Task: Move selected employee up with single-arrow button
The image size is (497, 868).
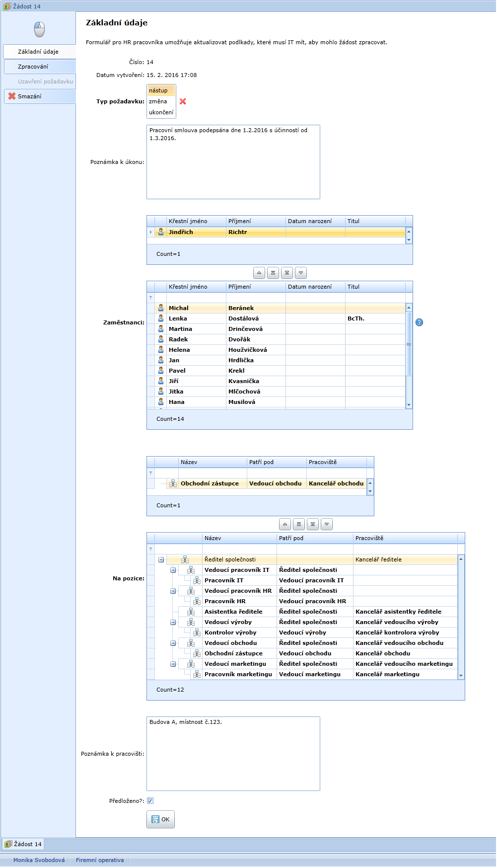Action: 259,273
